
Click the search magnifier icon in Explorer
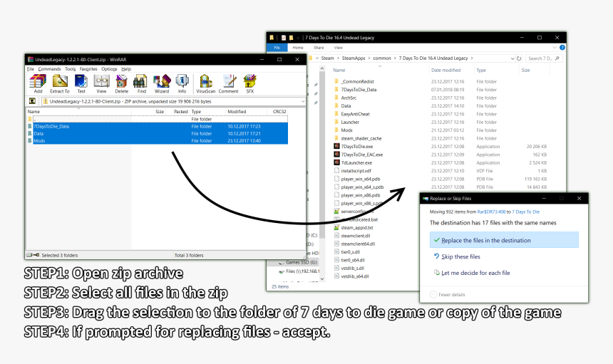click(557, 58)
